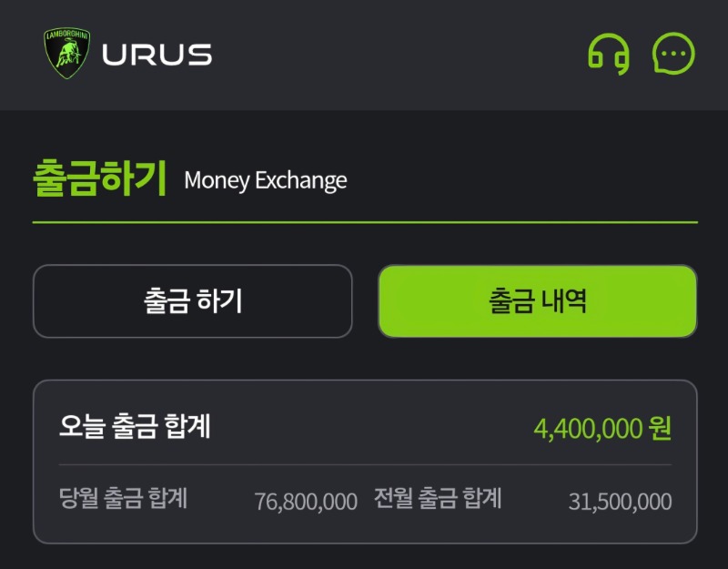
Task: Click today's total 4,400,000 원 amount
Action: pyautogui.click(x=602, y=428)
